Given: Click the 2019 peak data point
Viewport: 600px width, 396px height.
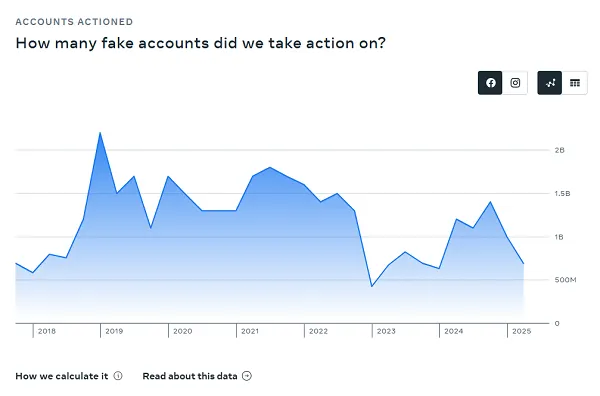Looking at the screenshot, I should click(100, 133).
